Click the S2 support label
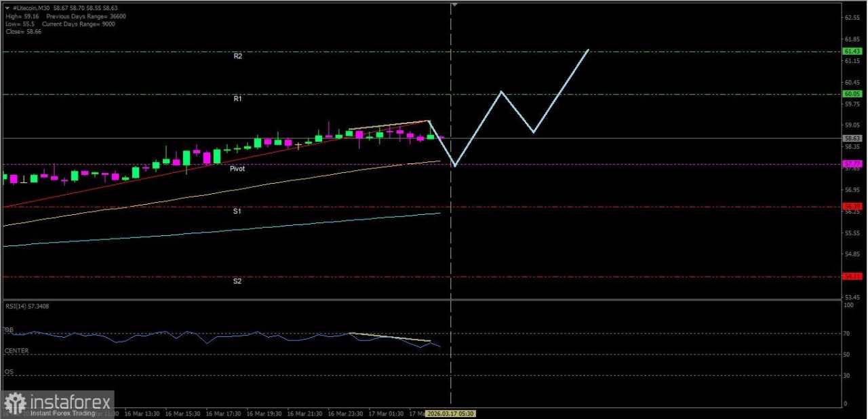 [237, 281]
